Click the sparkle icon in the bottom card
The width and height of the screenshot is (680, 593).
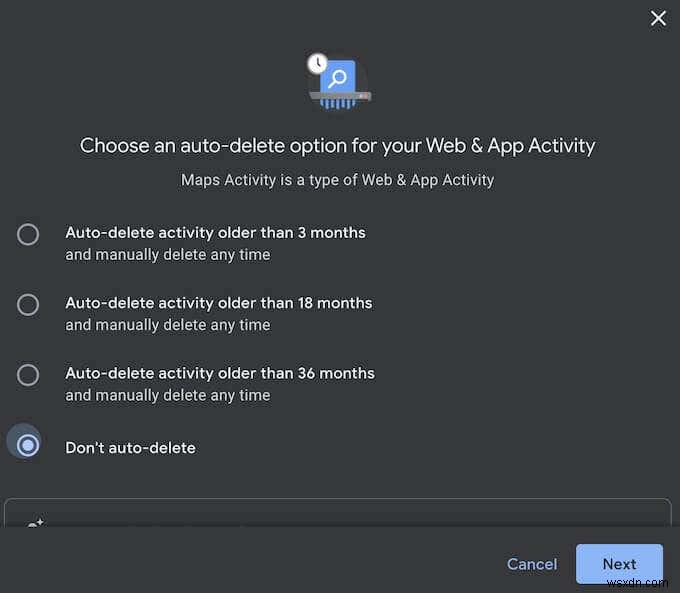pyautogui.click(x=36, y=521)
